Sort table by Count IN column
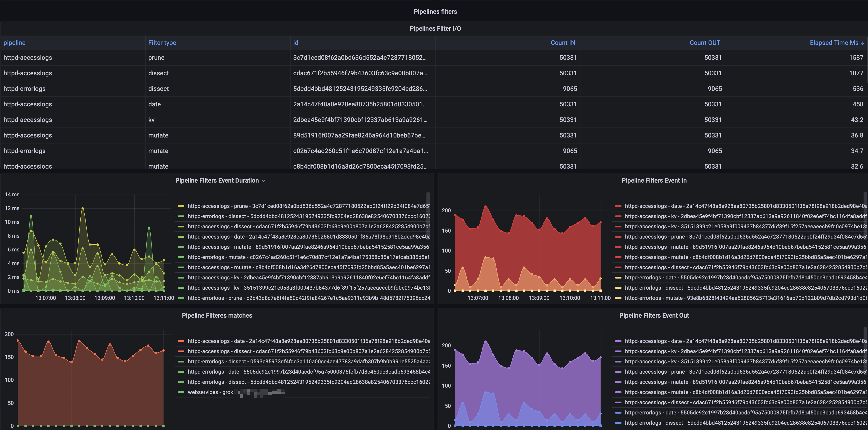 [563, 43]
